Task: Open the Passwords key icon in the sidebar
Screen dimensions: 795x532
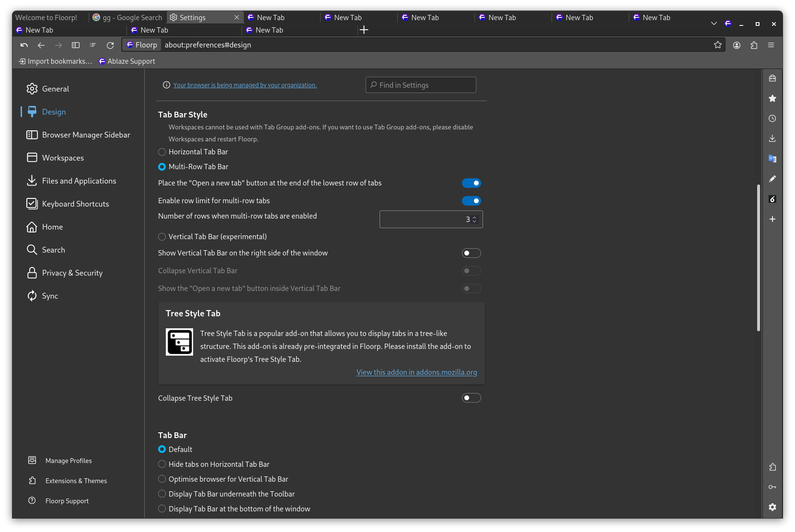Action: coord(772,487)
